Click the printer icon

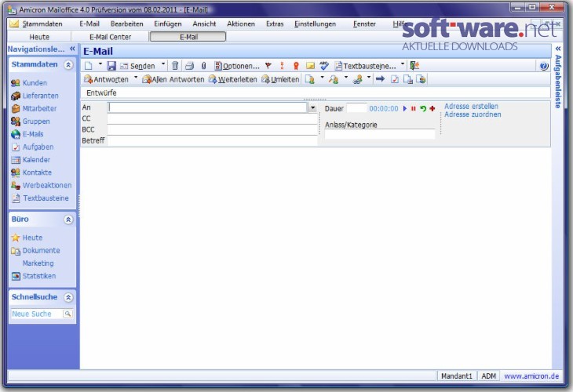pos(189,66)
